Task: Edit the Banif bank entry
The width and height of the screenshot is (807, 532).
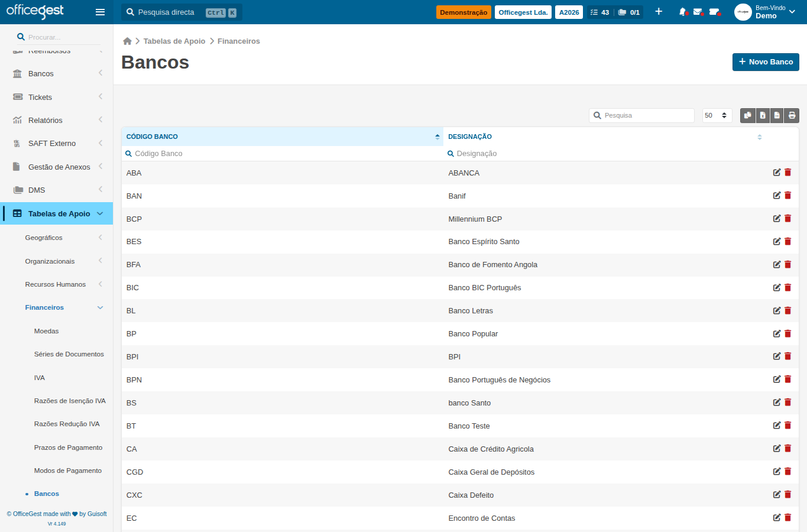Action: pyautogui.click(x=777, y=196)
